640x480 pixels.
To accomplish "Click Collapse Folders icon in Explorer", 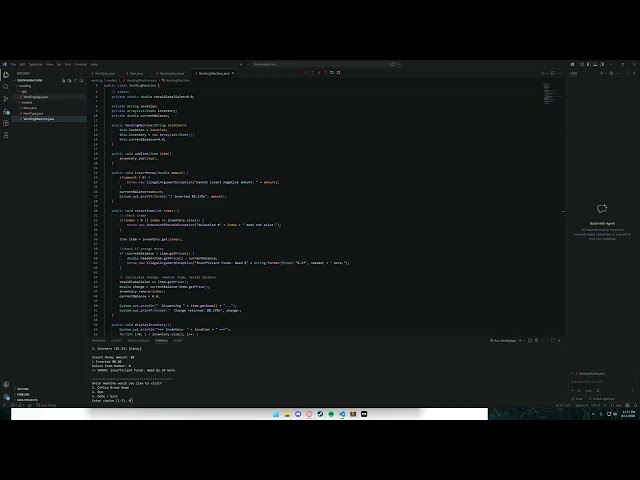I will tap(81, 80).
